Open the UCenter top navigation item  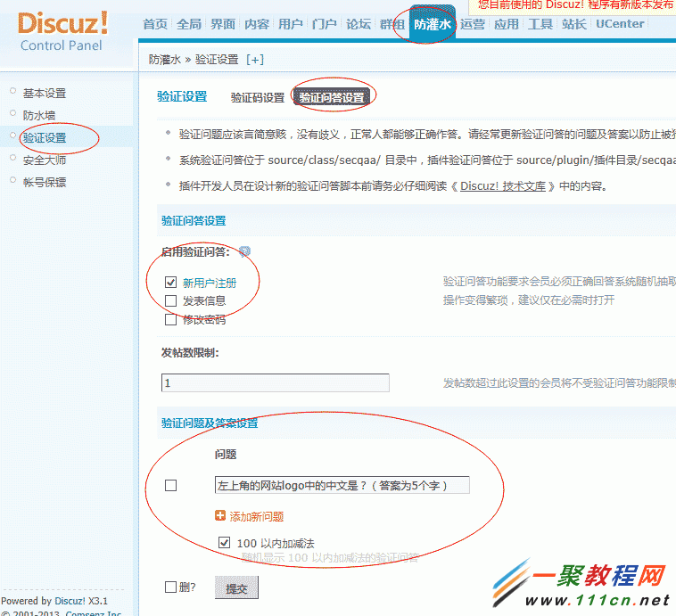620,25
